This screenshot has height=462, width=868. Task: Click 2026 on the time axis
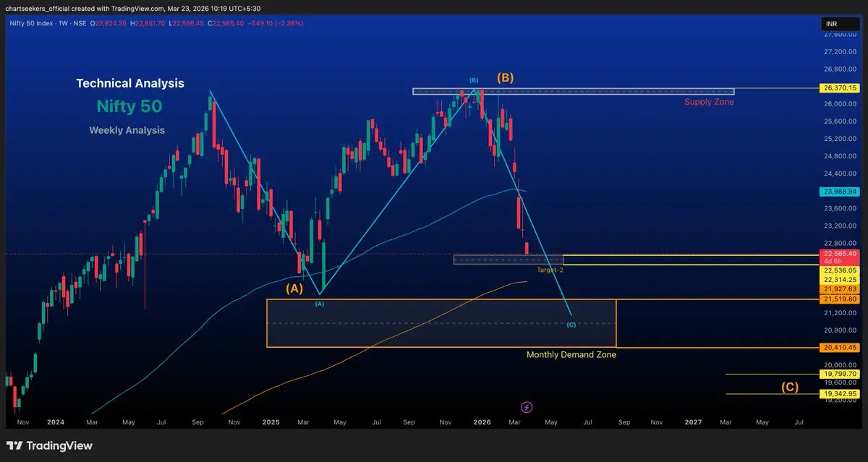click(482, 422)
